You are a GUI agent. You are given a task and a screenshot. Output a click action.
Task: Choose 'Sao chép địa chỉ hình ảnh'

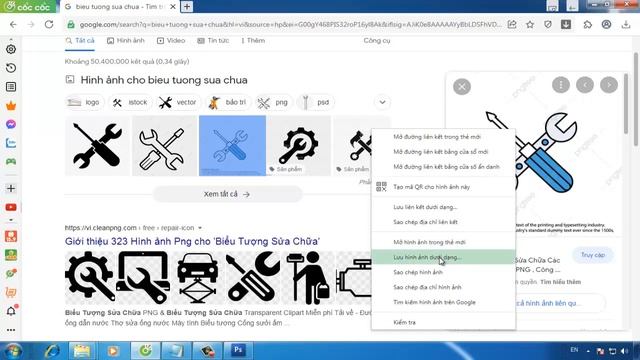[x=443, y=287]
